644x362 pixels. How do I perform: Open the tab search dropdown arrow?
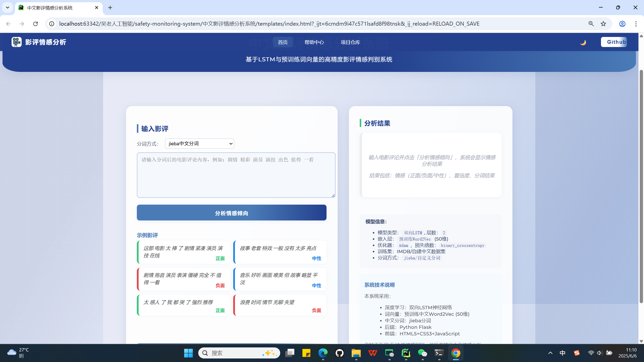pyautogui.click(x=8, y=8)
